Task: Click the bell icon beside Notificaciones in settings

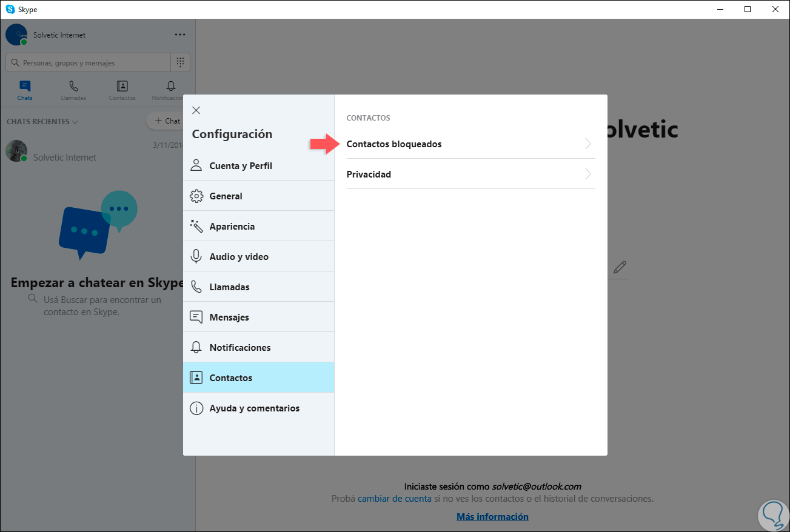Action: [x=196, y=347]
